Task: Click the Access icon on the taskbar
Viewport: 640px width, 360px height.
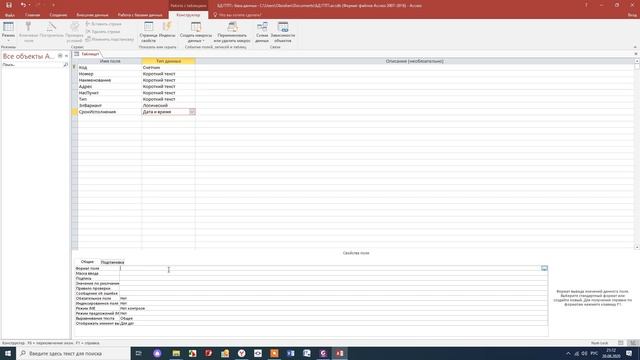Action: (x=340, y=353)
